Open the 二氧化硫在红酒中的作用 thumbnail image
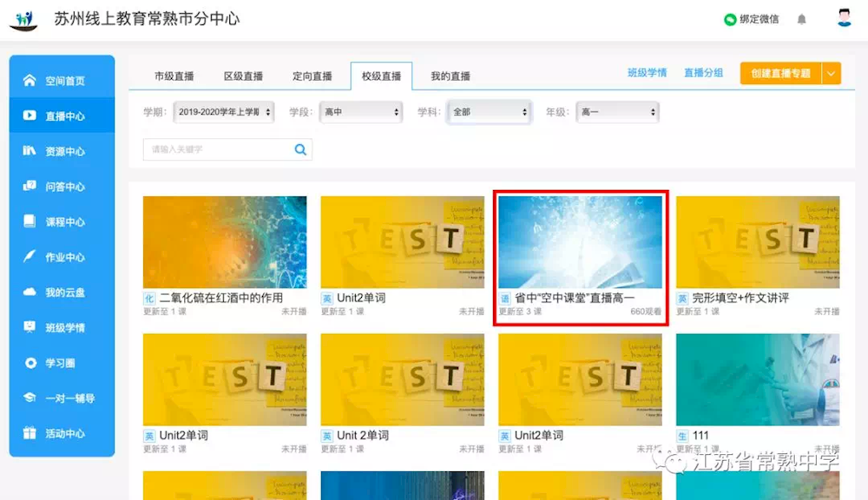The width and height of the screenshot is (868, 500). pyautogui.click(x=225, y=242)
